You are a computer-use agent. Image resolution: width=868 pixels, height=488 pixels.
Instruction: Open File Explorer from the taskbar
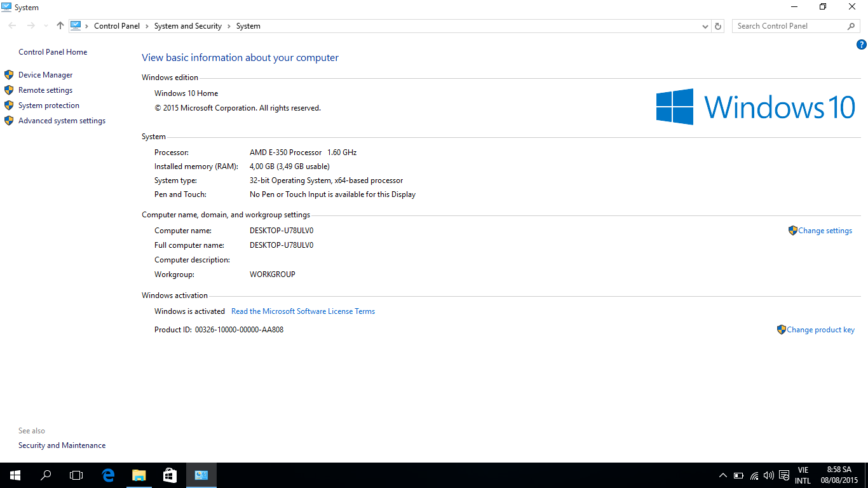(139, 475)
